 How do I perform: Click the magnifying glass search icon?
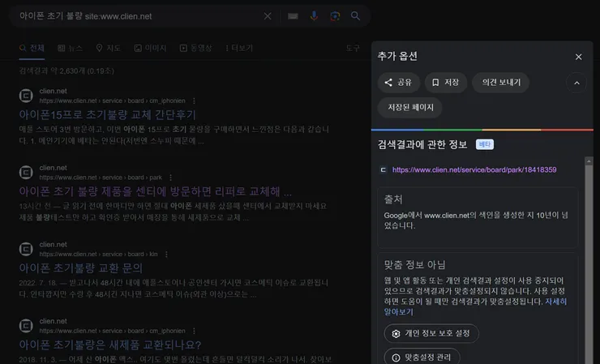(x=355, y=16)
